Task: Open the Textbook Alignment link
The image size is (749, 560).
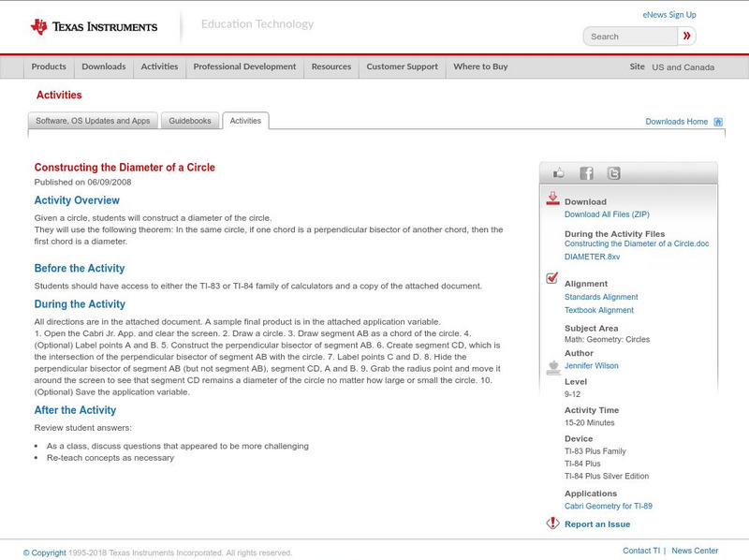Action: coord(599,310)
